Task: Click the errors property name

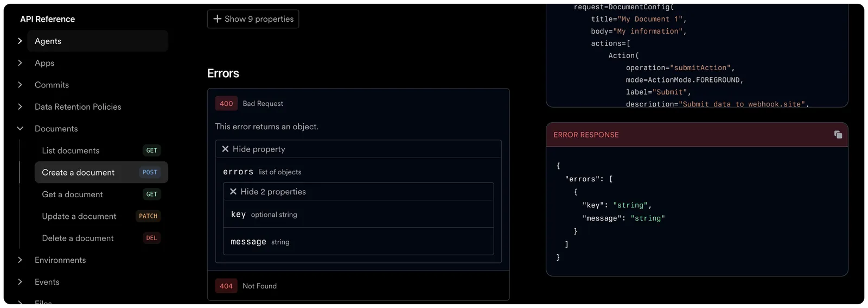Action: (238, 172)
